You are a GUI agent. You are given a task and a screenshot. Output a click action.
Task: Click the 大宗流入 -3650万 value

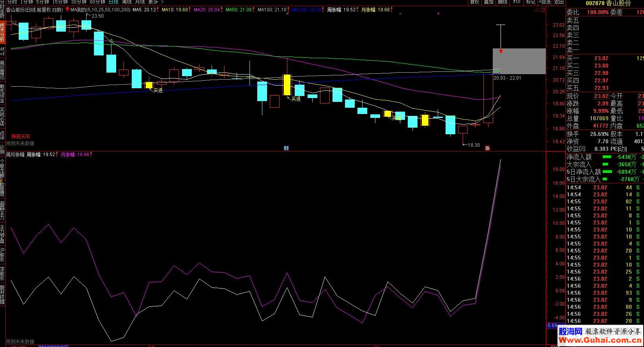(x=626, y=164)
